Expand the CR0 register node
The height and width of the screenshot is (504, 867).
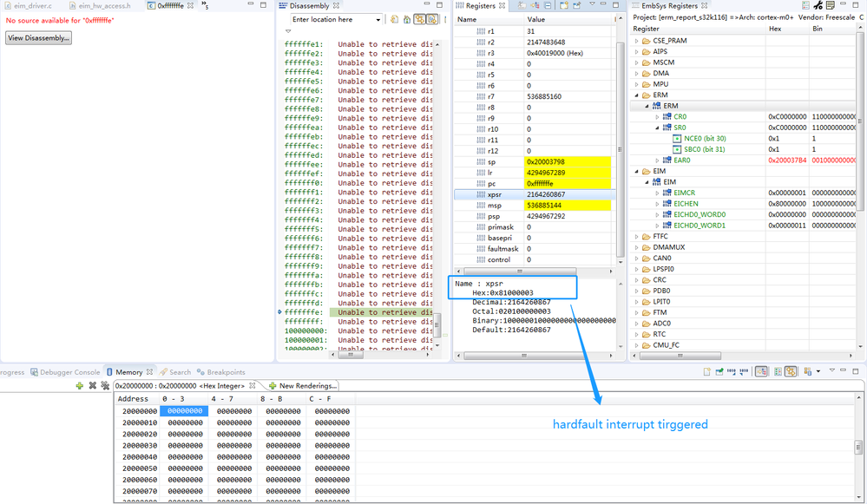(x=658, y=116)
